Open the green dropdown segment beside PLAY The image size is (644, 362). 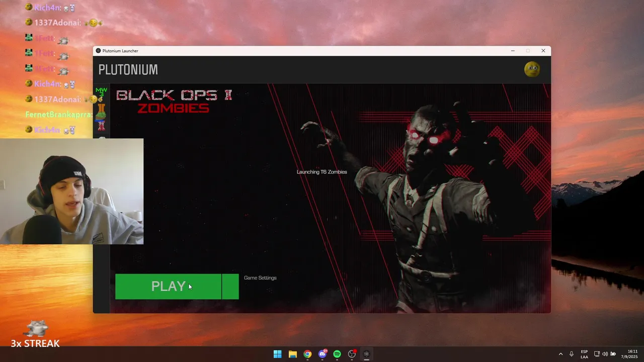click(x=230, y=287)
